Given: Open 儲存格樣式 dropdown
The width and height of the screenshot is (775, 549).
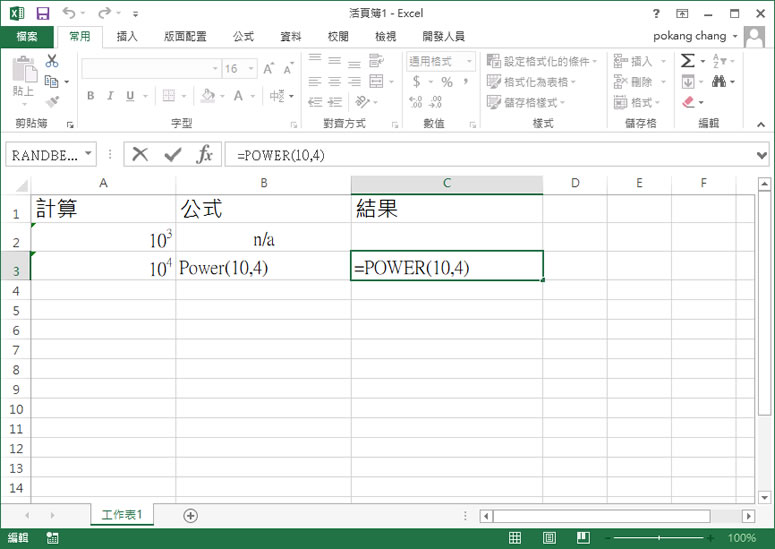Looking at the screenshot, I should coord(526,102).
